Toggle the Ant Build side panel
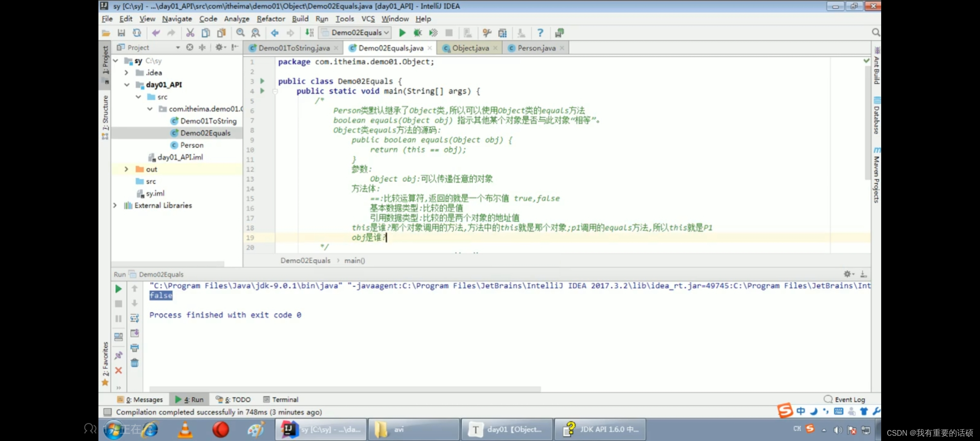 876,65
